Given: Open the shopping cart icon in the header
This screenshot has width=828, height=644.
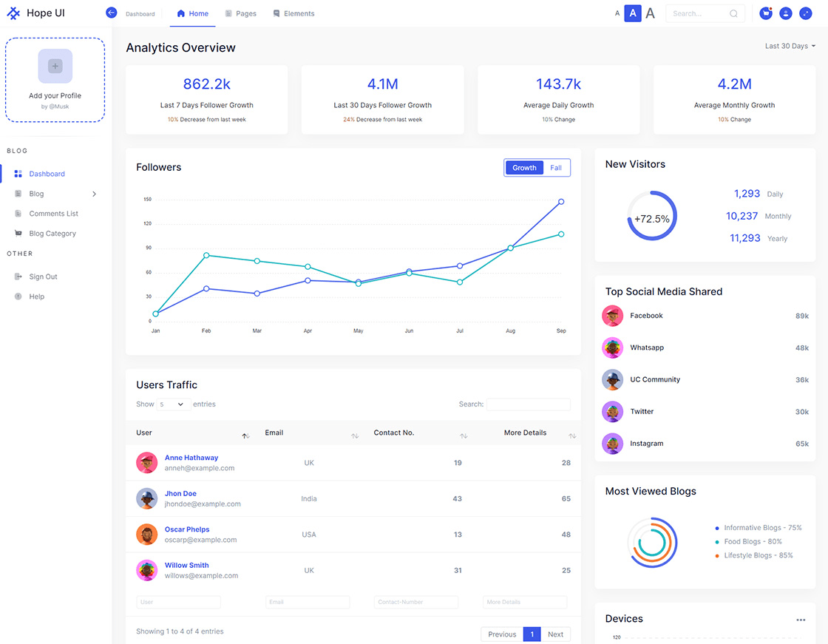Looking at the screenshot, I should 765,13.
